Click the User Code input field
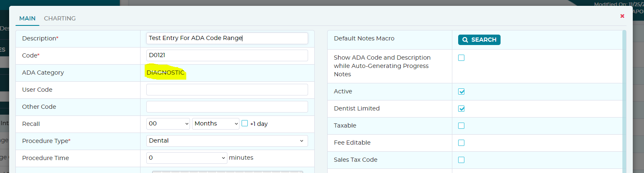The image size is (644, 173). (x=227, y=90)
